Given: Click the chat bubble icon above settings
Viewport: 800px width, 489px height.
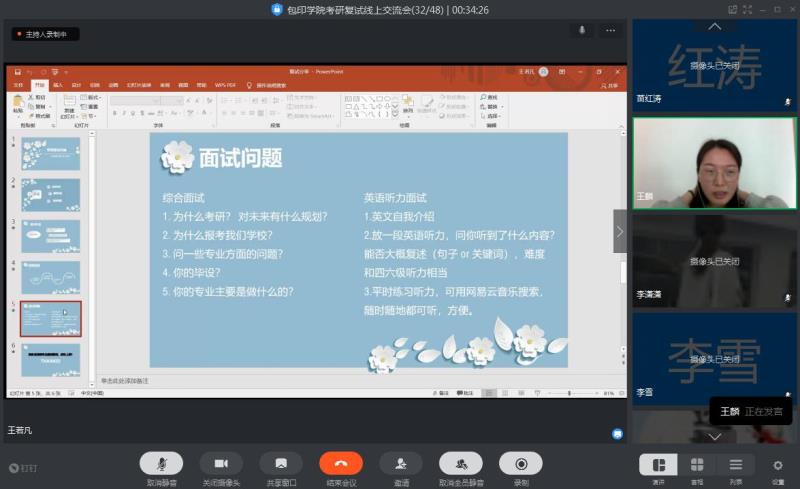Looking at the screenshot, I should [617, 434].
